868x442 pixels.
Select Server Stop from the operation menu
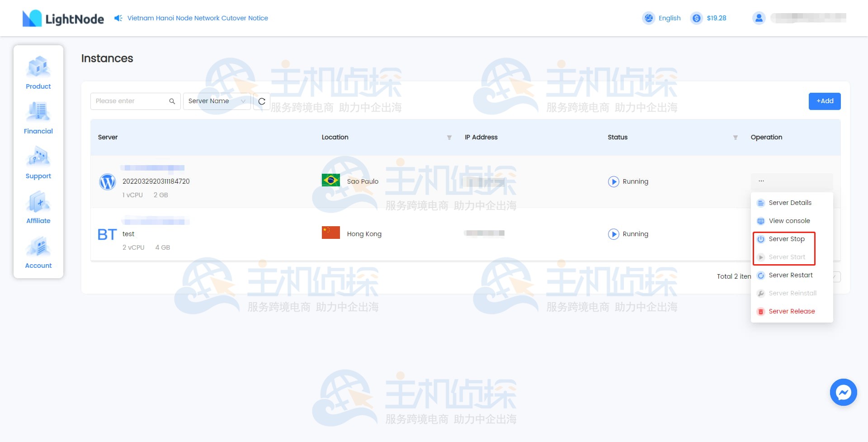tap(787, 239)
